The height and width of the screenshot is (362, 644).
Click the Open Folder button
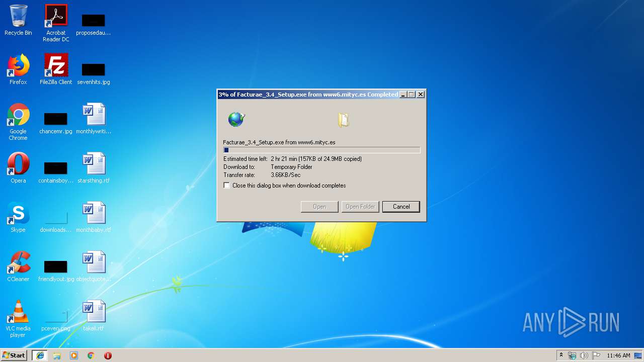pos(360,207)
